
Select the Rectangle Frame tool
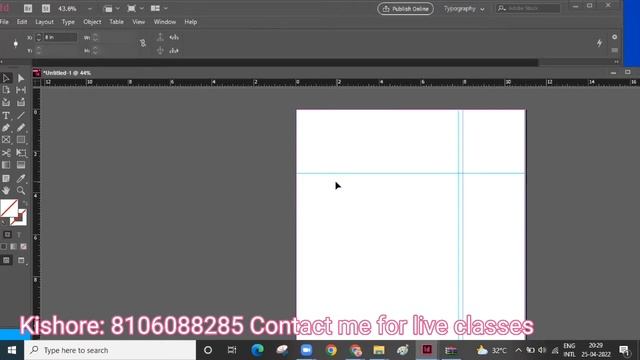pos(6,140)
